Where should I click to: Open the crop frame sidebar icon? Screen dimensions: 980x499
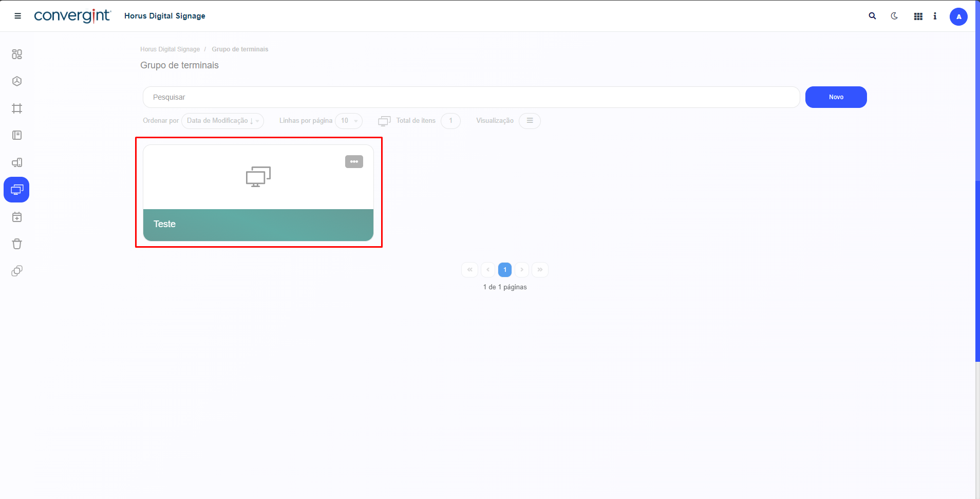pyautogui.click(x=17, y=108)
